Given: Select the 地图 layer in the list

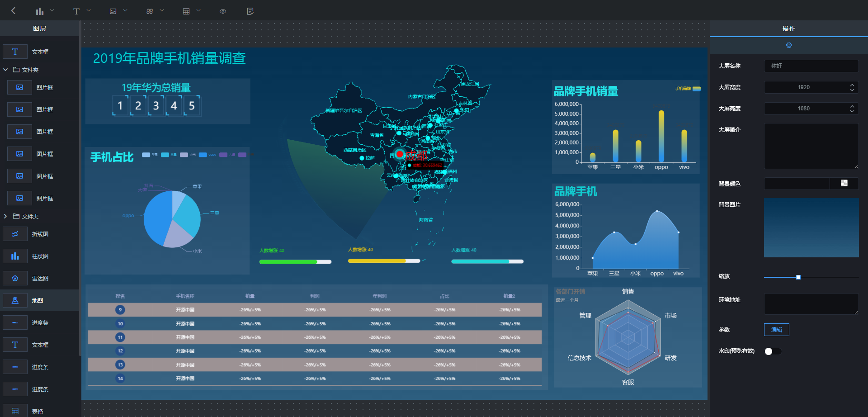Looking at the screenshot, I should 38,301.
